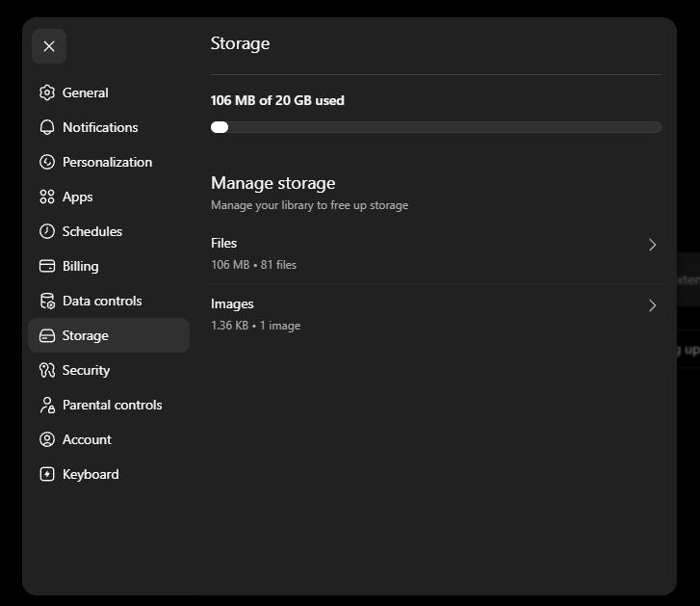The image size is (700, 606).
Task: Click the Data controls database icon
Action: tap(47, 301)
